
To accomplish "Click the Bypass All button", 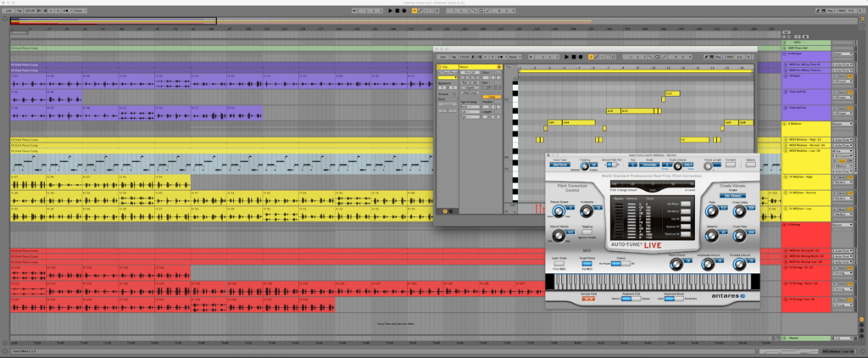I will tap(685, 227).
